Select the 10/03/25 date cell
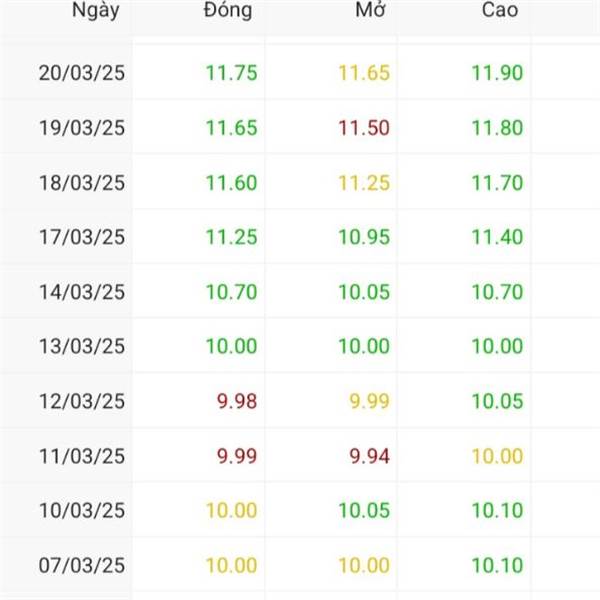This screenshot has height=600, width=600. pyautogui.click(x=82, y=511)
